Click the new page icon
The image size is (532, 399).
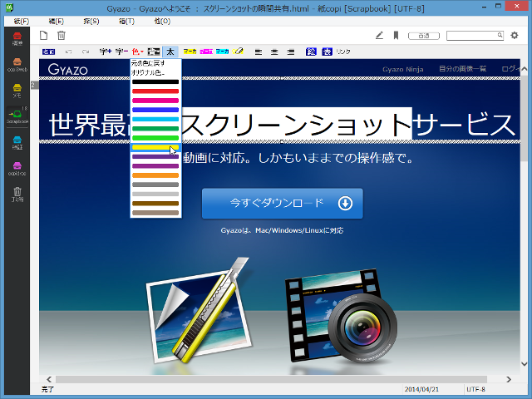[45, 35]
